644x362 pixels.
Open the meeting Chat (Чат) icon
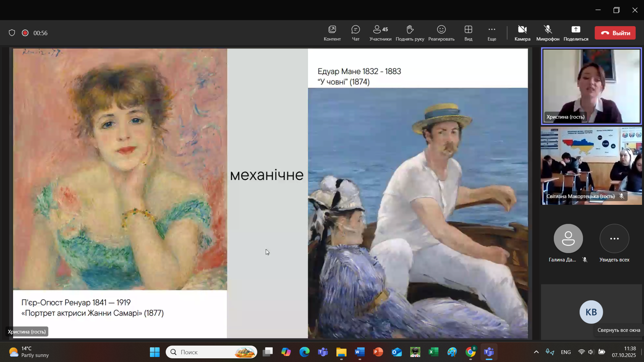356,30
